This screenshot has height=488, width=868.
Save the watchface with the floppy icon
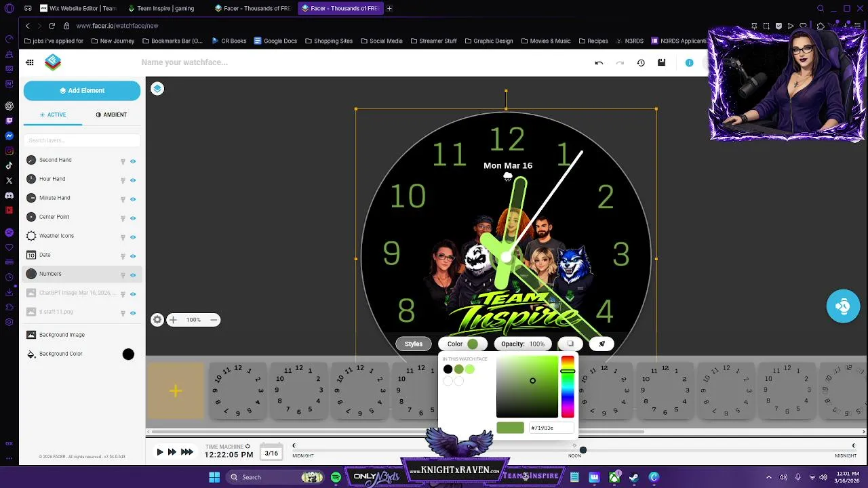(x=661, y=63)
